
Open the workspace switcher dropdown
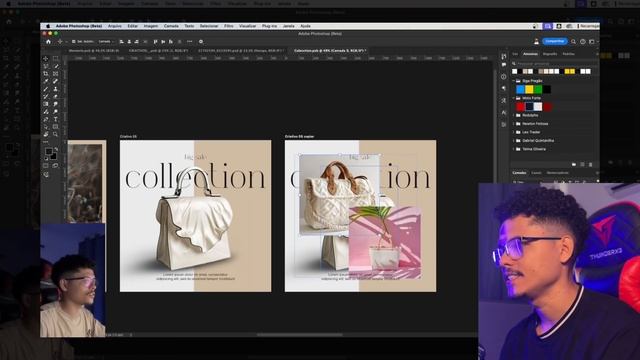[x=592, y=42]
